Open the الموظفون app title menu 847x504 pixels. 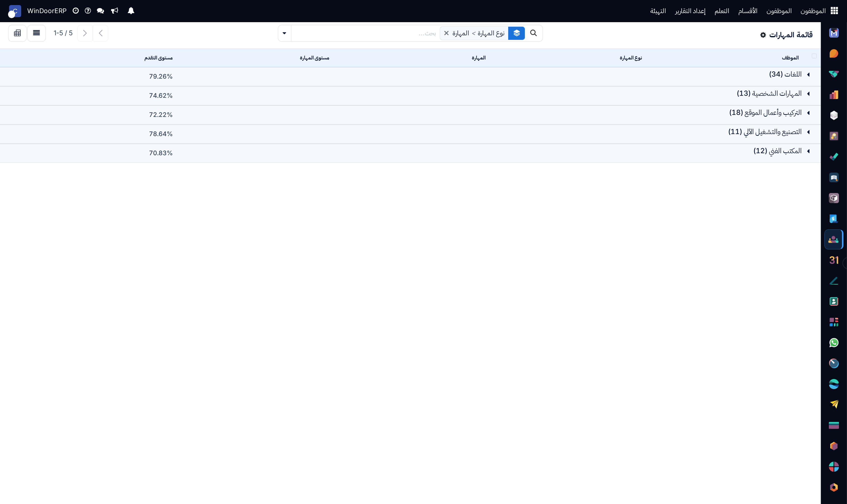pyautogui.click(x=813, y=11)
